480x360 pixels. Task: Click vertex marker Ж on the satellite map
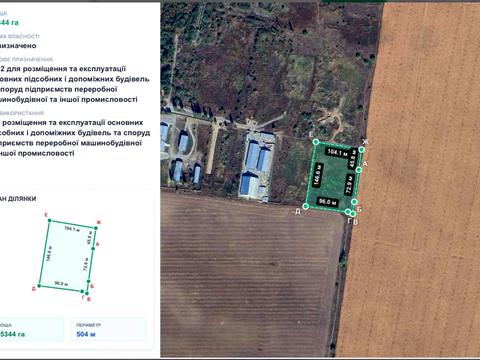tap(361, 149)
